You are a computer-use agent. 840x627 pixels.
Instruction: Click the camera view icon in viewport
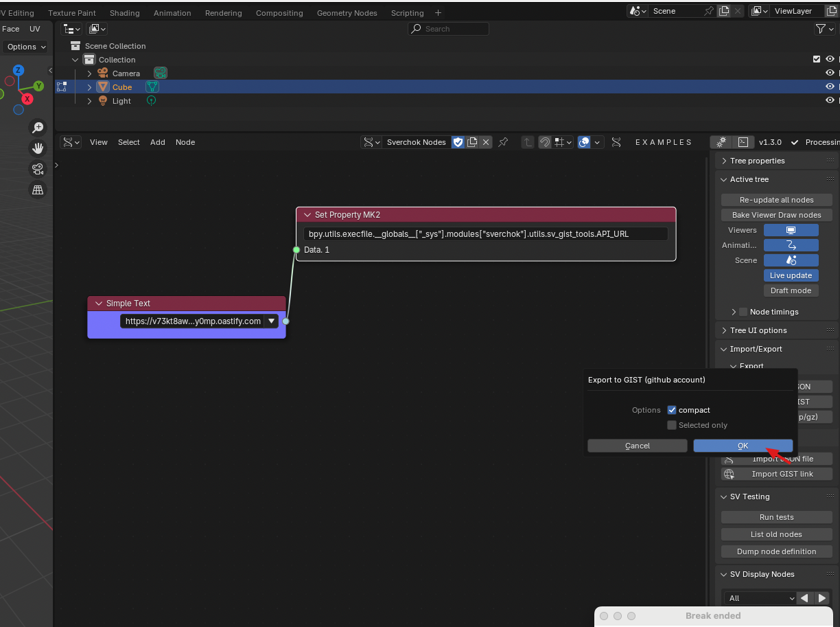pyautogui.click(x=38, y=169)
